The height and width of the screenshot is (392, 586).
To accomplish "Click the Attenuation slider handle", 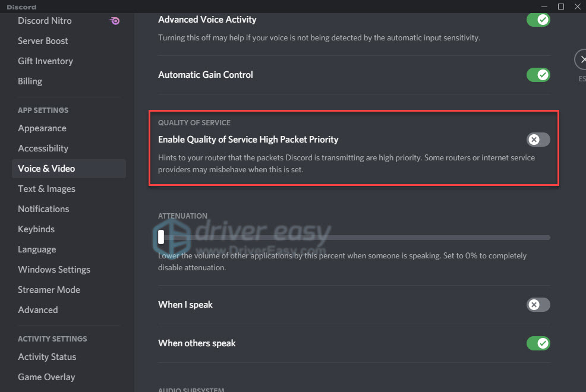I will 161,237.
